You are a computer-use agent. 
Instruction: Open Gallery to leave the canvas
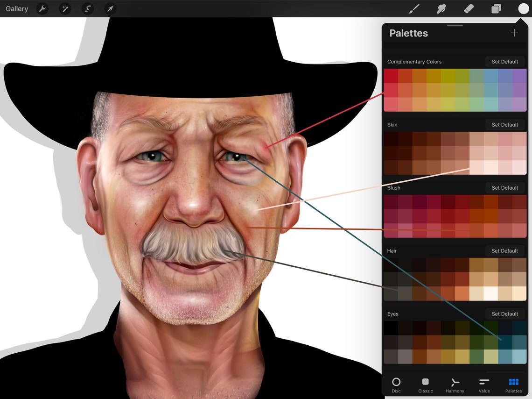click(x=17, y=8)
